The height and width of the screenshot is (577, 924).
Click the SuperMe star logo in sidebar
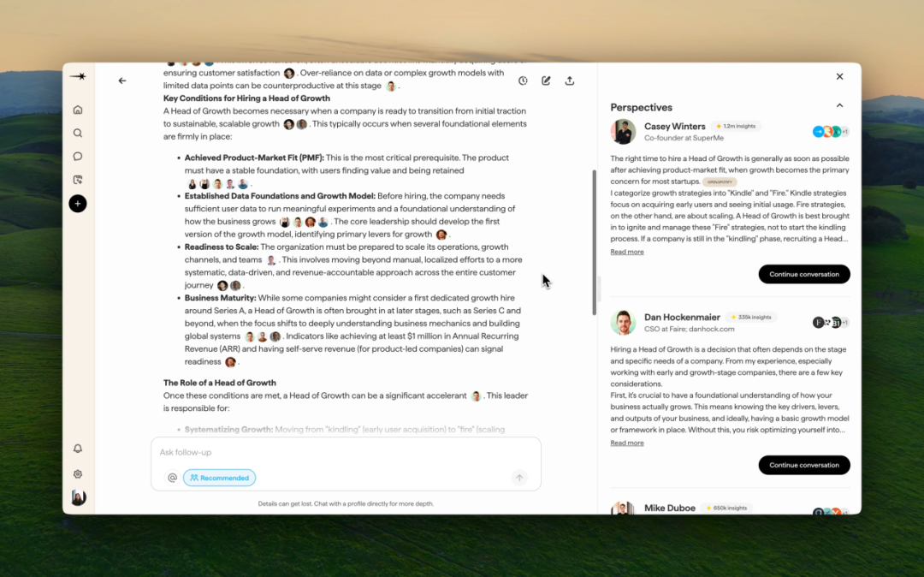[78, 76]
